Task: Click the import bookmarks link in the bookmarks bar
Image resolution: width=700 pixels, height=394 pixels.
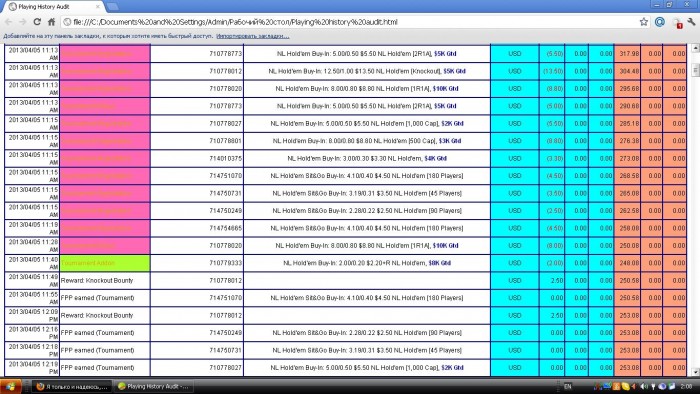Action: pos(253,36)
